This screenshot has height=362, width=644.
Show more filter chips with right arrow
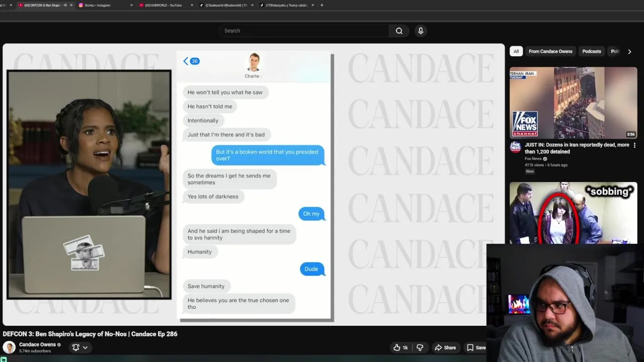629,51
